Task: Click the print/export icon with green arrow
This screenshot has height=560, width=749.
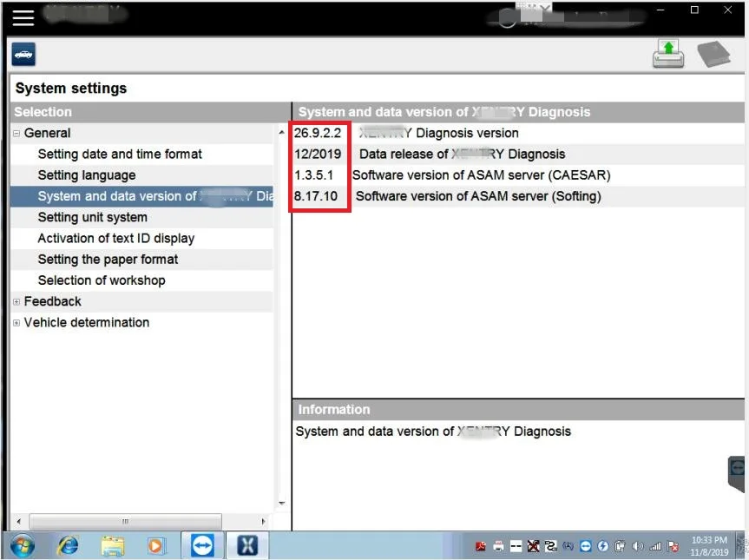Action: 668,54
